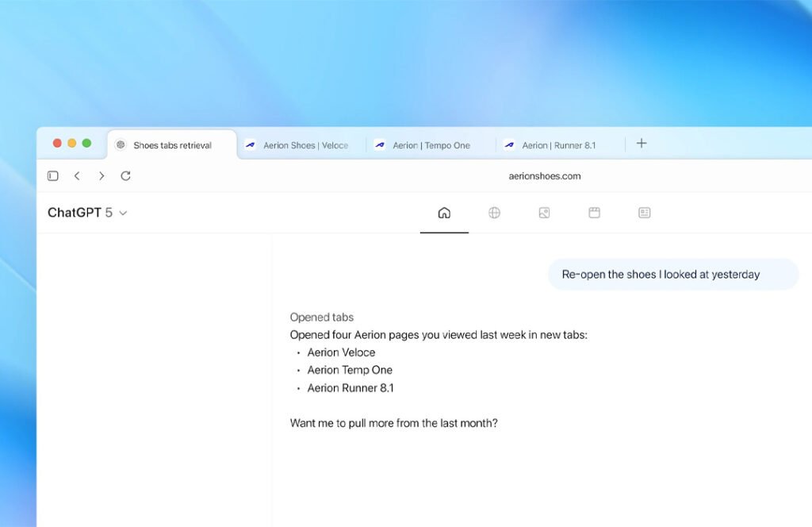Click the green full-screen window button

click(x=86, y=143)
